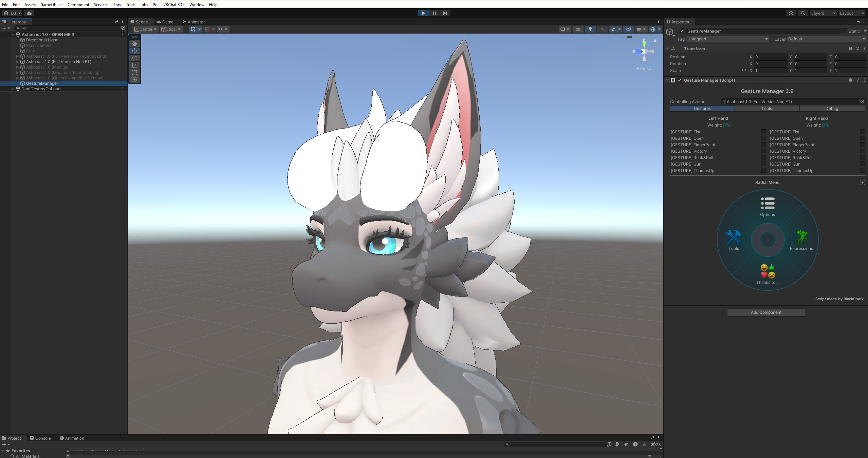Viewport: 868px width, 458px height.
Task: Open the VRChat SDK menu
Action: coord(174,4)
